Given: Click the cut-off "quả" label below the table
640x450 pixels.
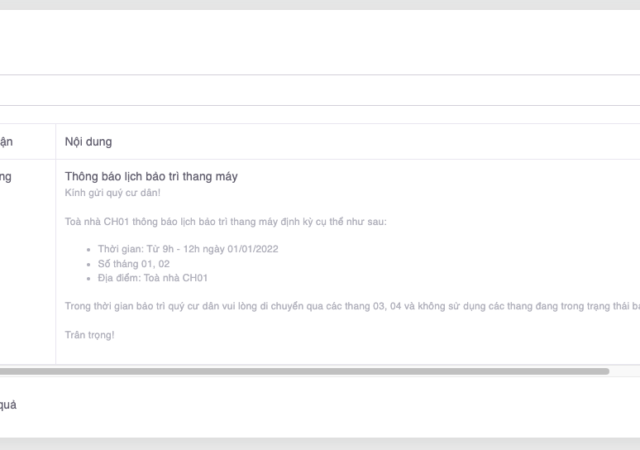Looking at the screenshot, I should point(8,405).
